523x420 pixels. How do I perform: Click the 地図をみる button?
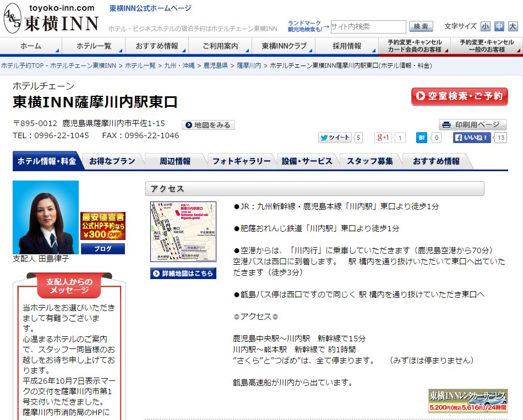click(208, 125)
